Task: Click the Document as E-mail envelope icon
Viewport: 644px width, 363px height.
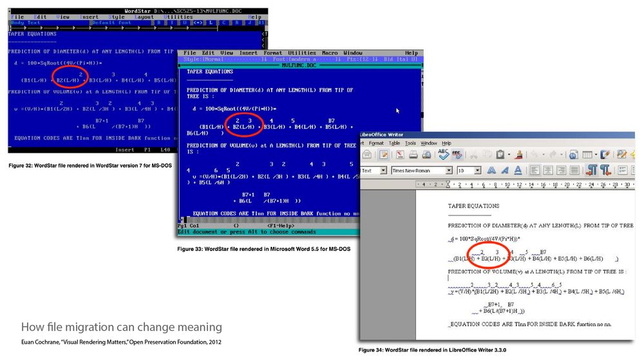Action: [x=367, y=155]
